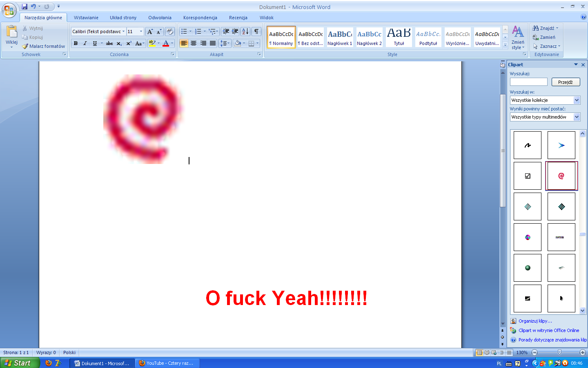The height and width of the screenshot is (368, 588).
Task: Click the zoom slider handle
Action: [x=559, y=352]
